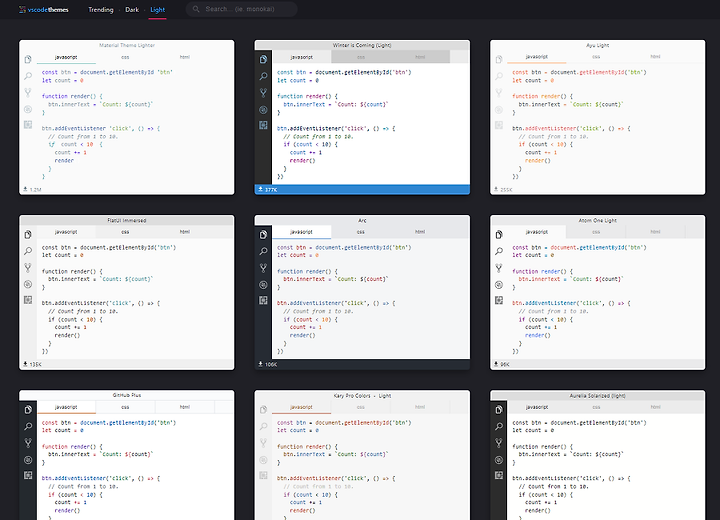
Task: Click search icon in Atom One Light sidebar
Action: point(499,251)
